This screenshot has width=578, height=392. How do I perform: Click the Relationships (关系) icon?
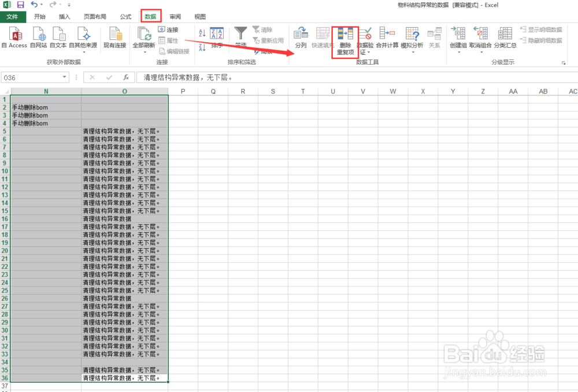pos(435,40)
